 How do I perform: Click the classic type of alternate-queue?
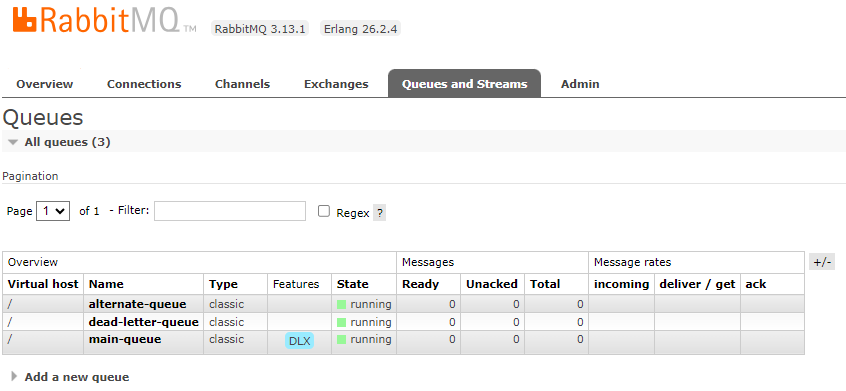tap(227, 304)
